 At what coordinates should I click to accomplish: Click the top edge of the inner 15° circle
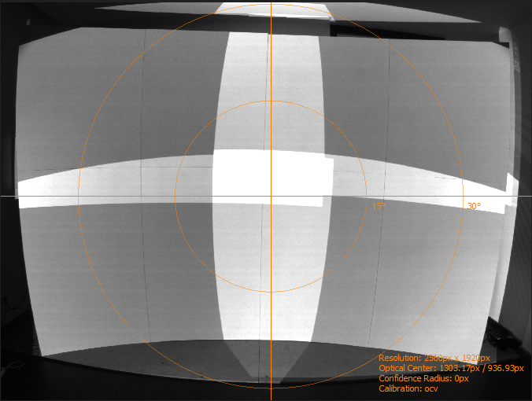click(271, 101)
